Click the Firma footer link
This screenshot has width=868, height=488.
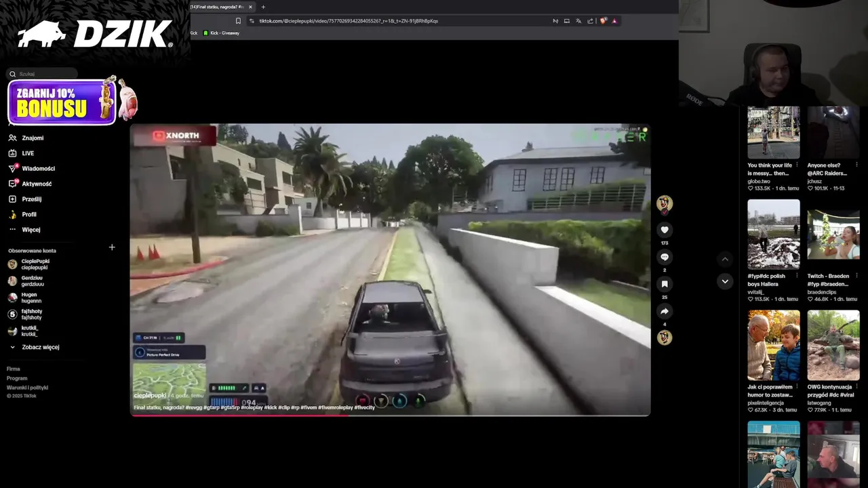[14, 369]
